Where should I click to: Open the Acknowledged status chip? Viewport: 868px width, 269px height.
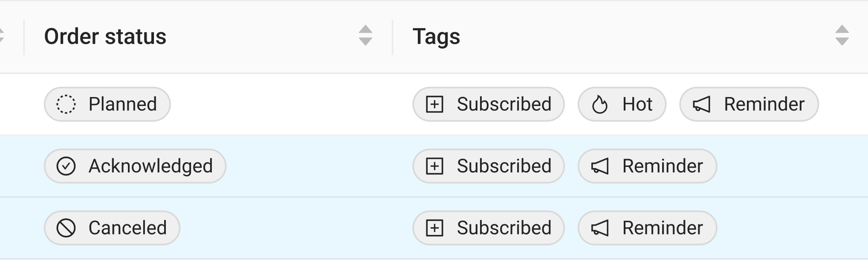click(135, 166)
